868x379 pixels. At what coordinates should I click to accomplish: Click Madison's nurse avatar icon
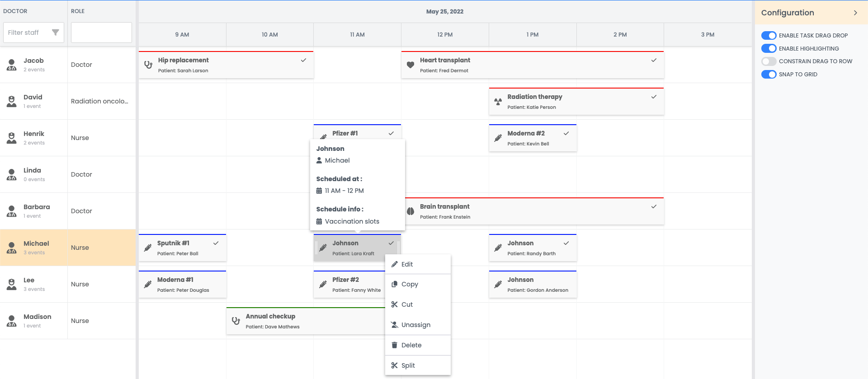pyautogui.click(x=12, y=321)
